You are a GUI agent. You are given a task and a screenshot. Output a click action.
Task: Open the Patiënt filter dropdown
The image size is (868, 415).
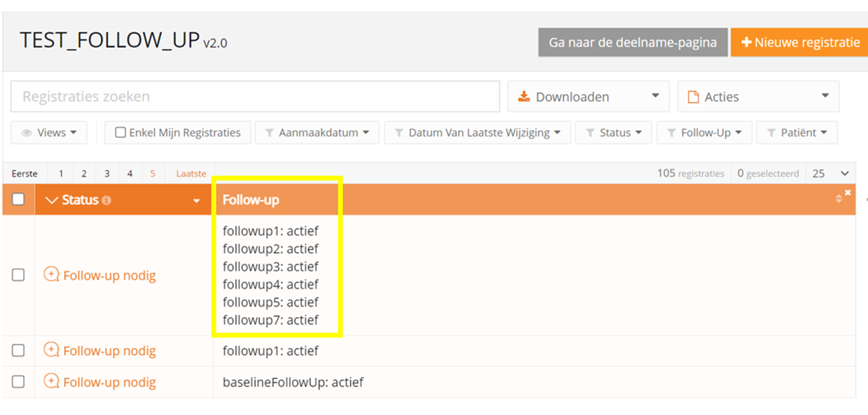797,132
